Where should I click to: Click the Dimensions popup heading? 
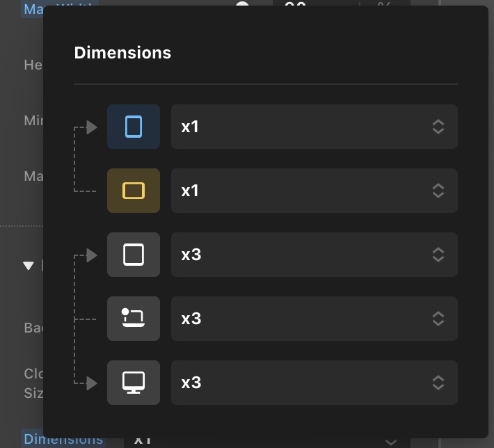pos(122,52)
